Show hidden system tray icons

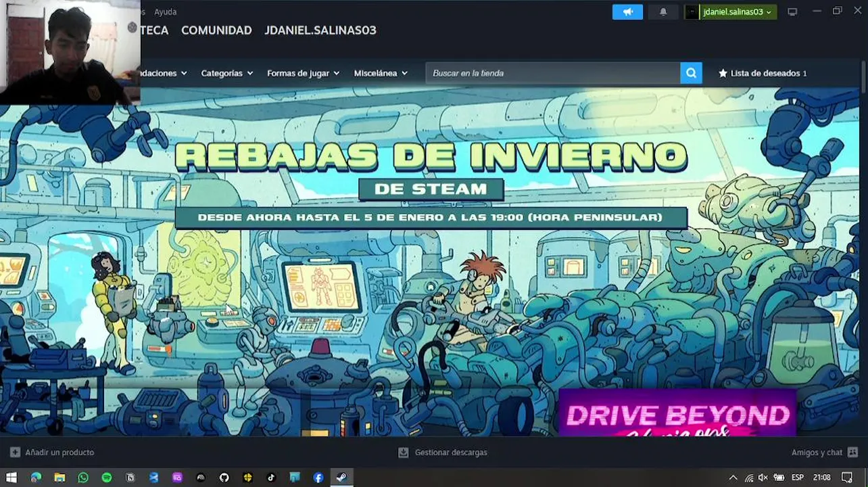point(733,478)
